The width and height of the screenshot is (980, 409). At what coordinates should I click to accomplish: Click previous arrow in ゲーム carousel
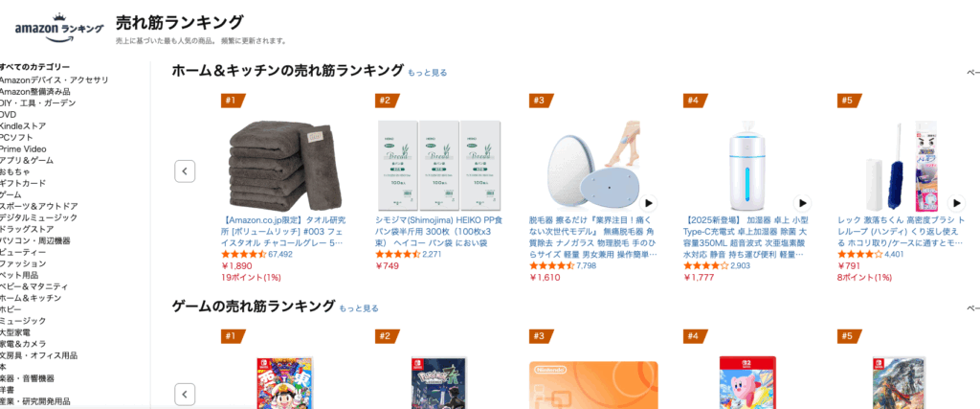(x=185, y=395)
